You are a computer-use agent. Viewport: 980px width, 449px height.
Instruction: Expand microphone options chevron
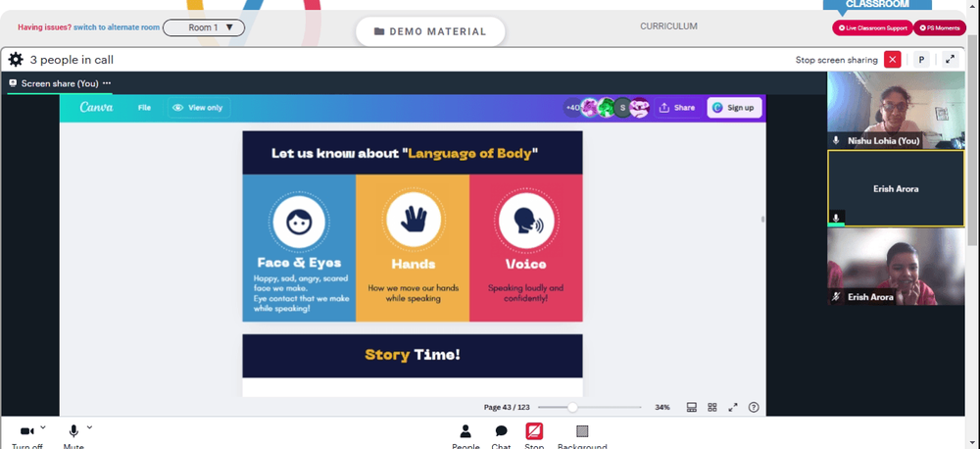tap(89, 427)
